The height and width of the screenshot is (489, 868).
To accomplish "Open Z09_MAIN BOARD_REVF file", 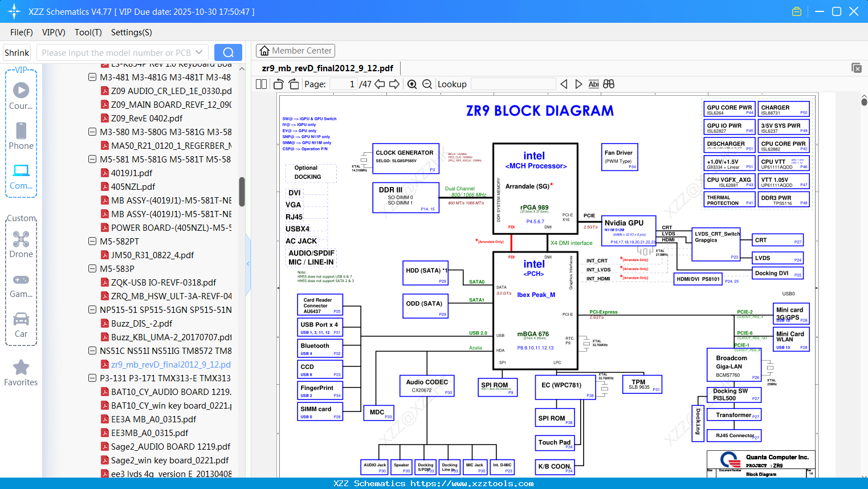I will (x=171, y=104).
